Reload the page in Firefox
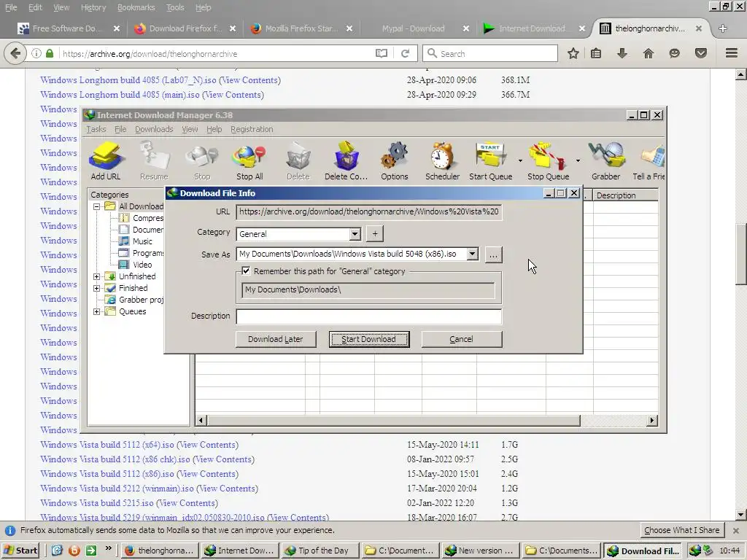 tap(405, 53)
